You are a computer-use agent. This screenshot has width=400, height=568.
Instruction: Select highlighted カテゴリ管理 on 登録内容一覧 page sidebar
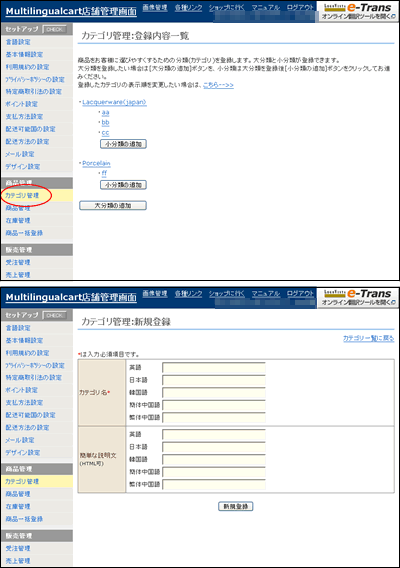pyautogui.click(x=22, y=196)
